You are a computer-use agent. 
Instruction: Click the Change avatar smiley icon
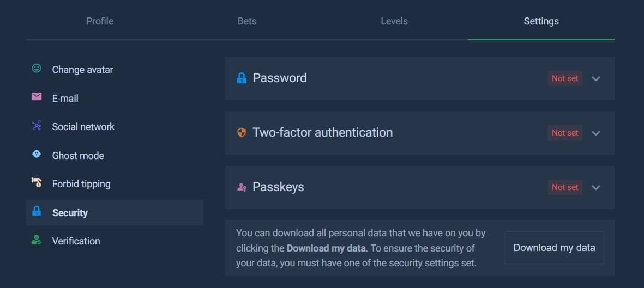tap(37, 69)
